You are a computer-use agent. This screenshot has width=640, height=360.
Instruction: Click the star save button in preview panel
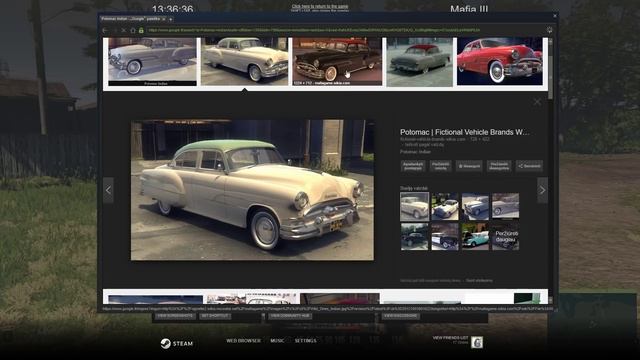(x=469, y=166)
